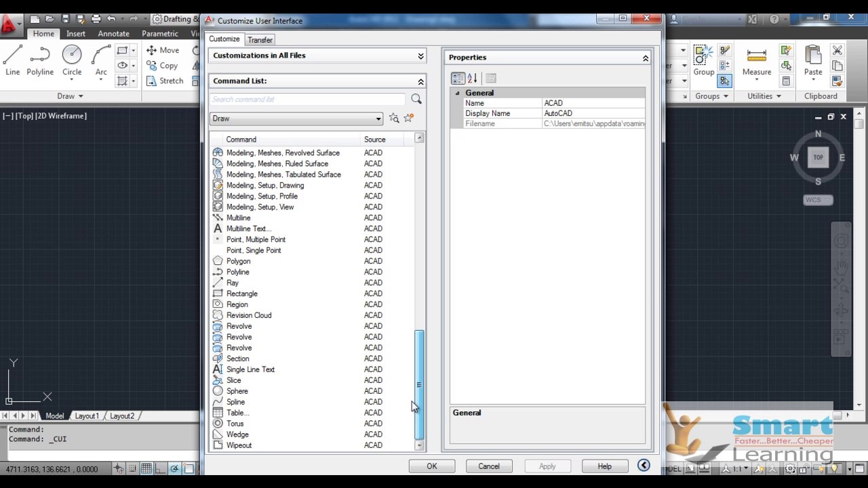Click the OK button
Screen dimensions: 868x488
432,466
